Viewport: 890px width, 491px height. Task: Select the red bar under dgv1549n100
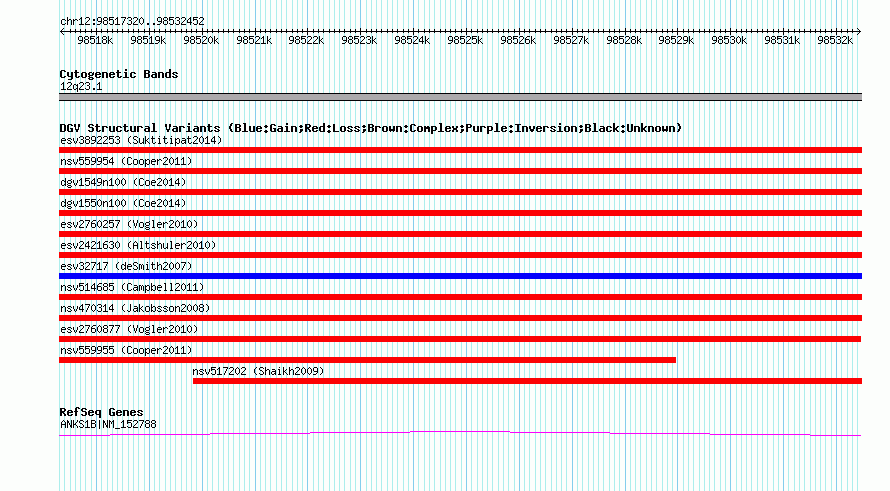tap(460, 192)
